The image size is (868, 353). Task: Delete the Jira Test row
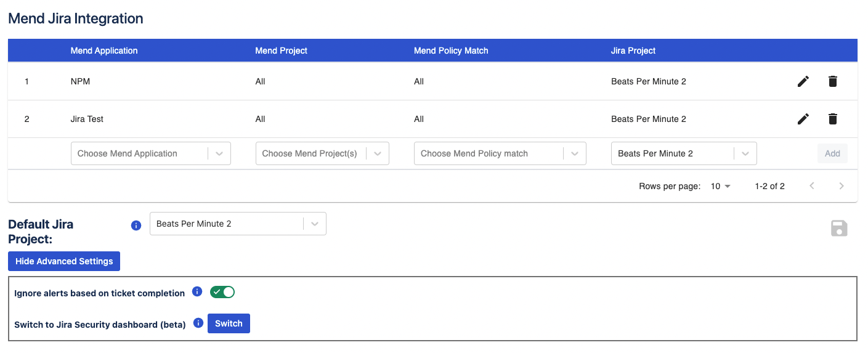coord(832,119)
